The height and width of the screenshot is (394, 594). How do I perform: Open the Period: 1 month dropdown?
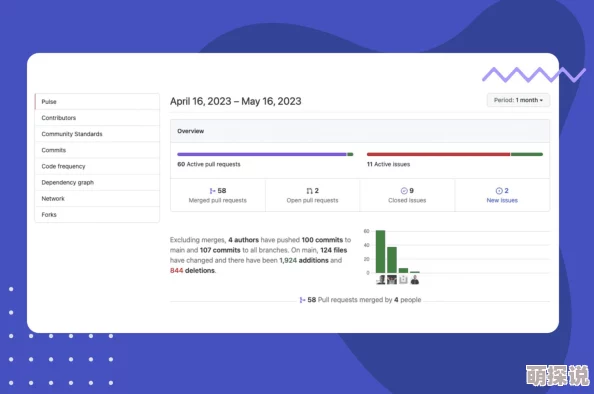[x=518, y=100]
